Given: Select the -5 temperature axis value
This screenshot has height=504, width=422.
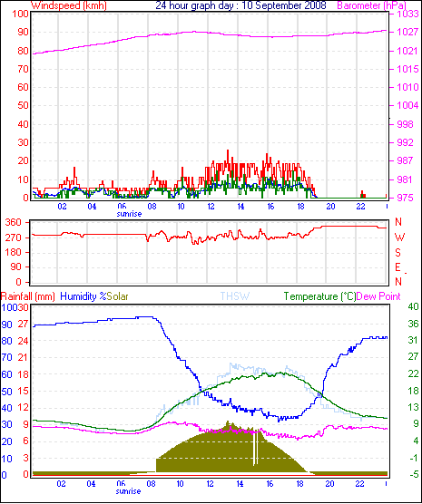Looking at the screenshot, I should point(413,474).
